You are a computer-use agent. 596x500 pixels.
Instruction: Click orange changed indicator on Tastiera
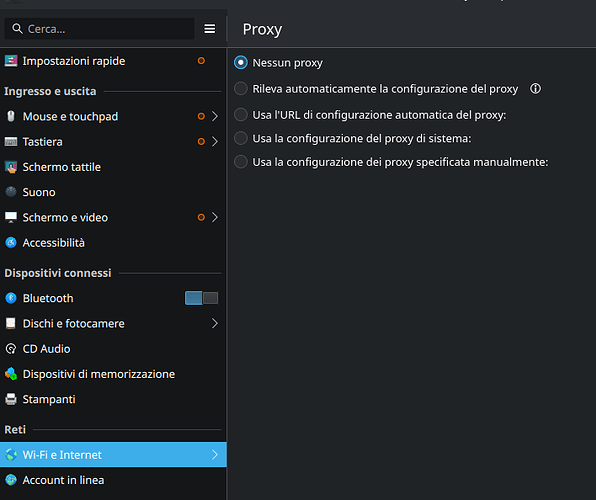[x=201, y=142]
